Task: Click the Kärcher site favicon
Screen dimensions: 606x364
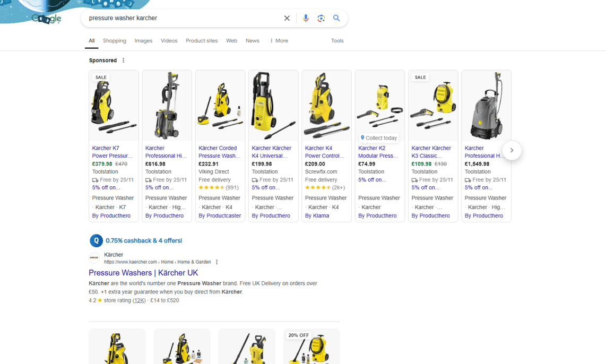Action: (94, 258)
